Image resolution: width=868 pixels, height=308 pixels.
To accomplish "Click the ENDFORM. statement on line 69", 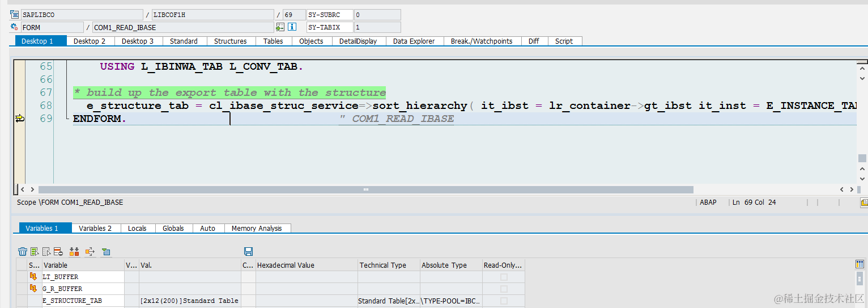I will coord(100,118).
